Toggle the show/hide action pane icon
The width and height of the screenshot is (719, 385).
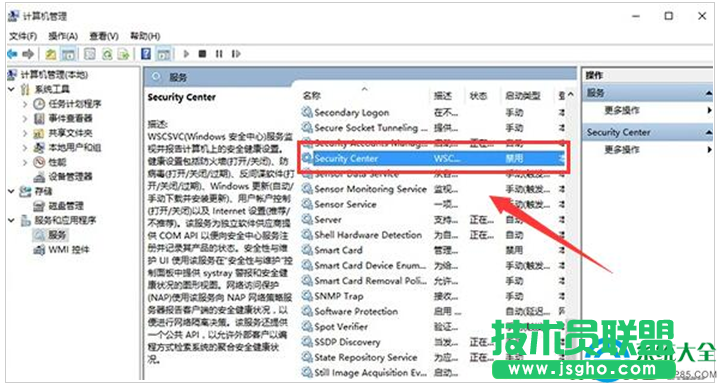coord(164,55)
